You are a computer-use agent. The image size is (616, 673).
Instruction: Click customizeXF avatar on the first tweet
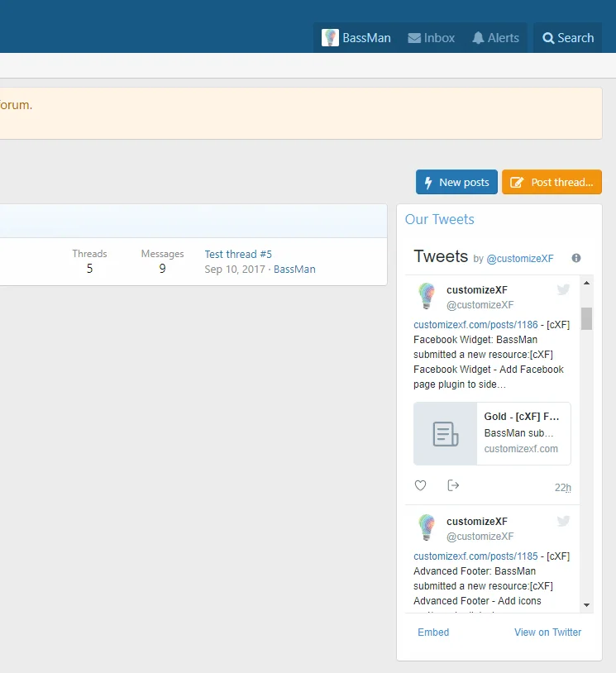(427, 296)
